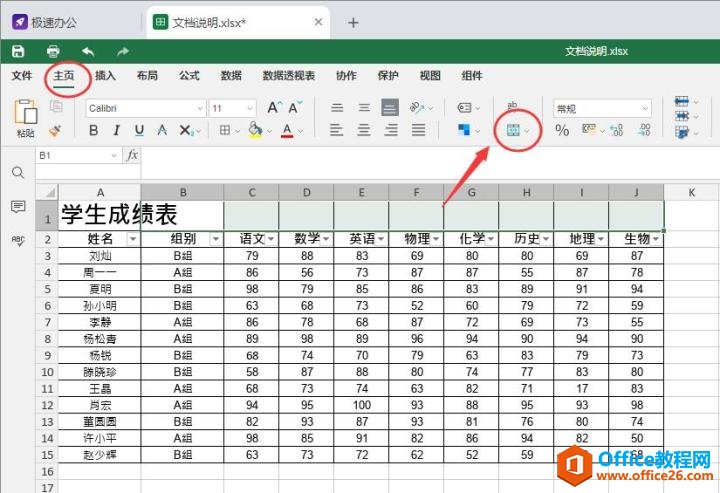This screenshot has height=493, width=720.
Task: Switch to the 视图 tab
Action: tap(430, 75)
